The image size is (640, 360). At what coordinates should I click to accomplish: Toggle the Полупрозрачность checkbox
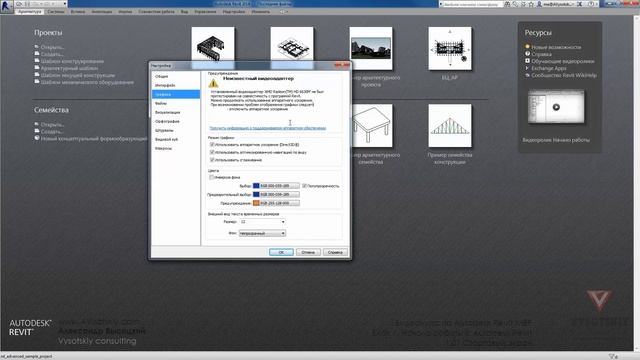(304, 186)
